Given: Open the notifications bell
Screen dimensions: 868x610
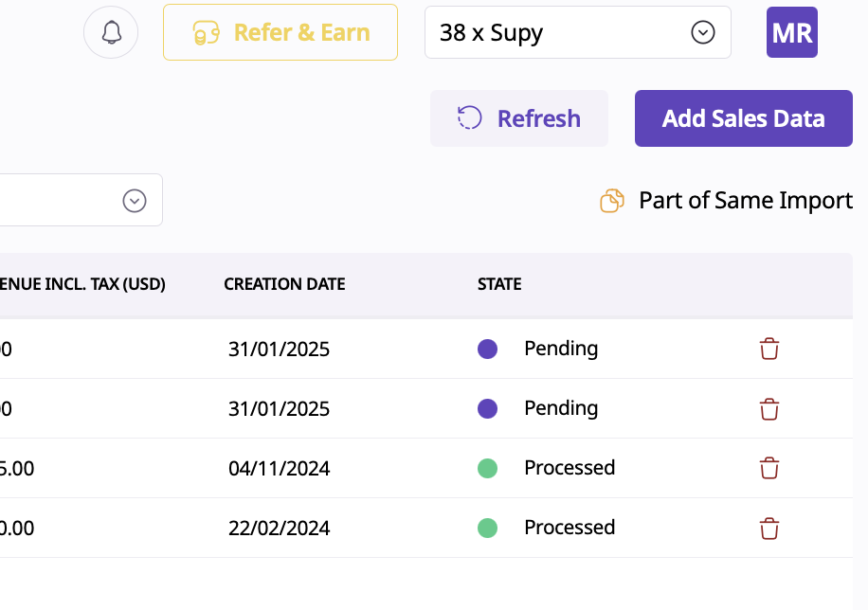Looking at the screenshot, I should coord(111,33).
